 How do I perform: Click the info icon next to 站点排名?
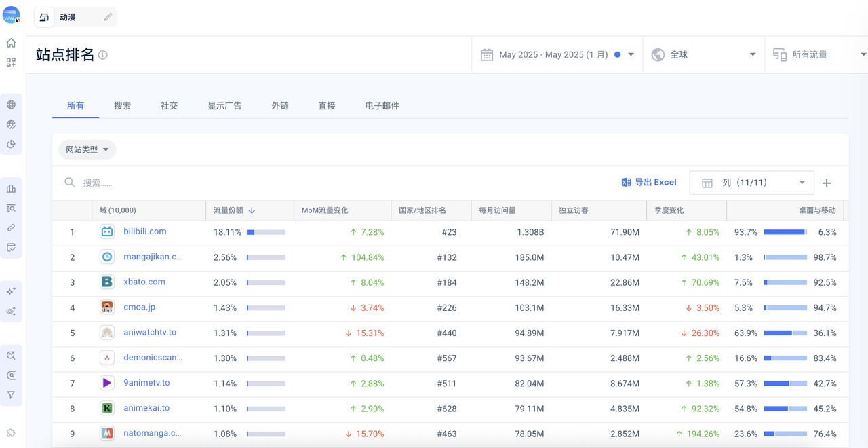[x=103, y=55]
